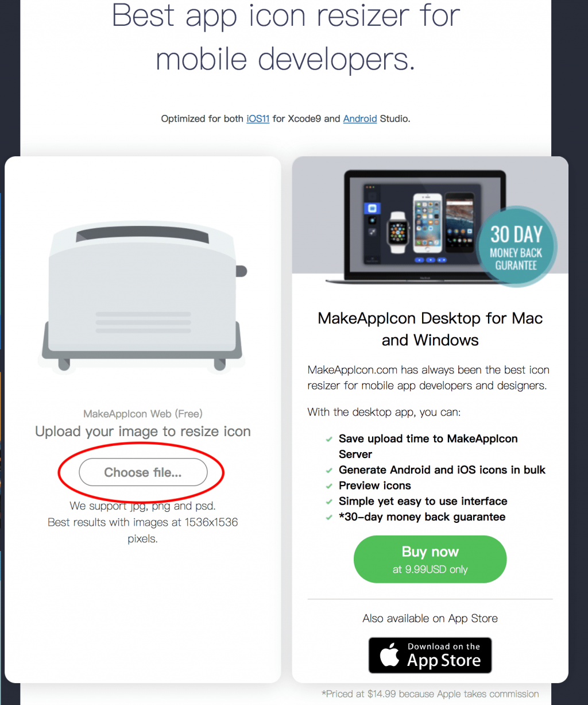588x705 pixels.
Task: Click the checkmark beside Preview icons
Action: pyautogui.click(x=329, y=486)
